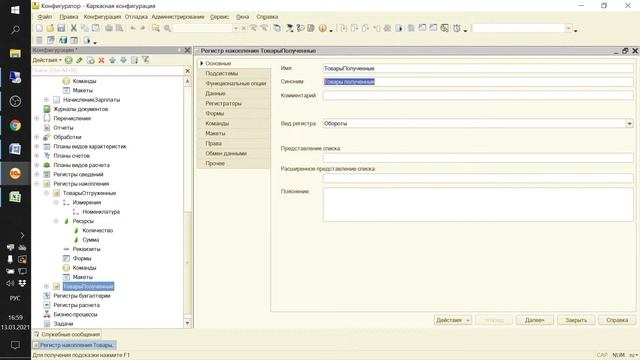This screenshot has width=640, height=360.
Task: Copy the object with the duplicate icon
Action: pyautogui.click(x=91, y=60)
